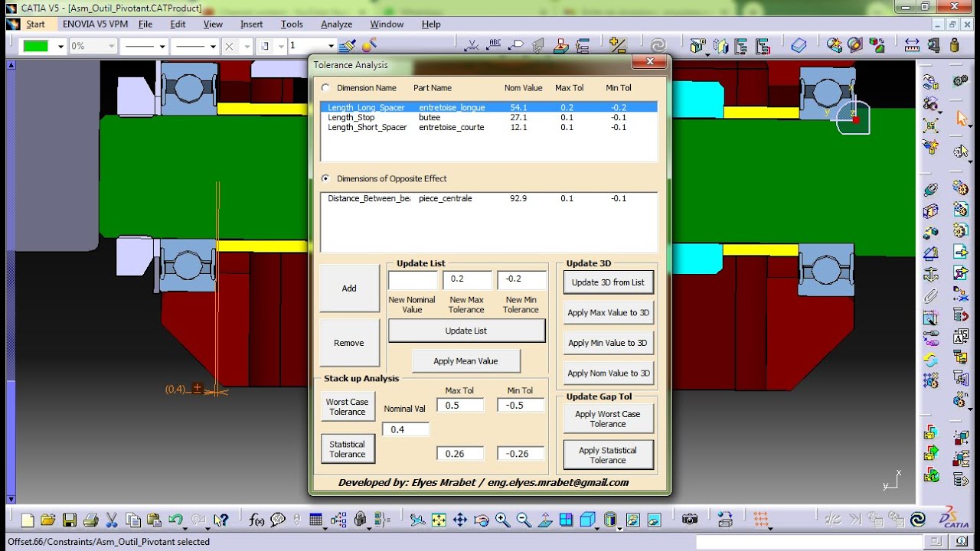
Task: Click the Cut scissors icon
Action: (111, 520)
